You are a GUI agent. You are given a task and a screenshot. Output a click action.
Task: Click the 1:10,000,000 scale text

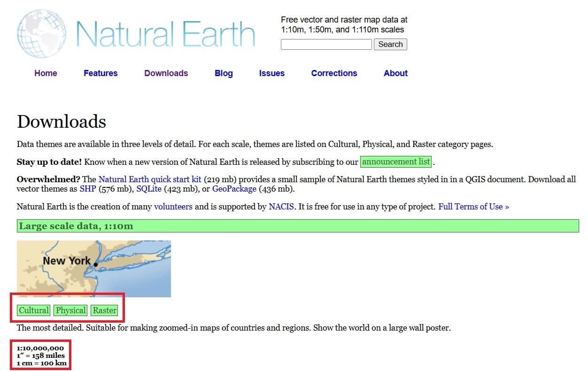tap(40, 348)
